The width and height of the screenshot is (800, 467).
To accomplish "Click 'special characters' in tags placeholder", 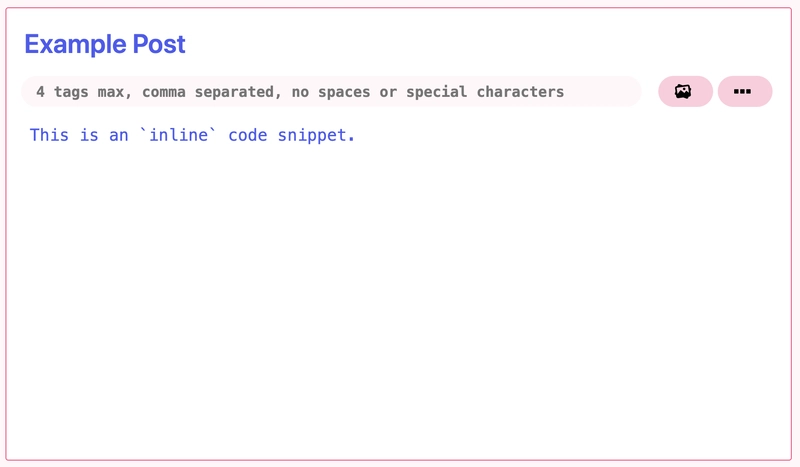I will 485,92.
